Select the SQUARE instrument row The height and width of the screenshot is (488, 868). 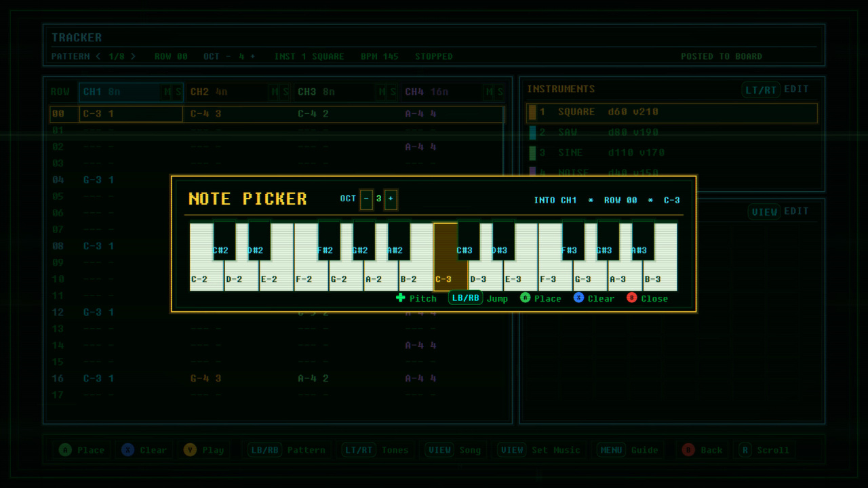671,113
